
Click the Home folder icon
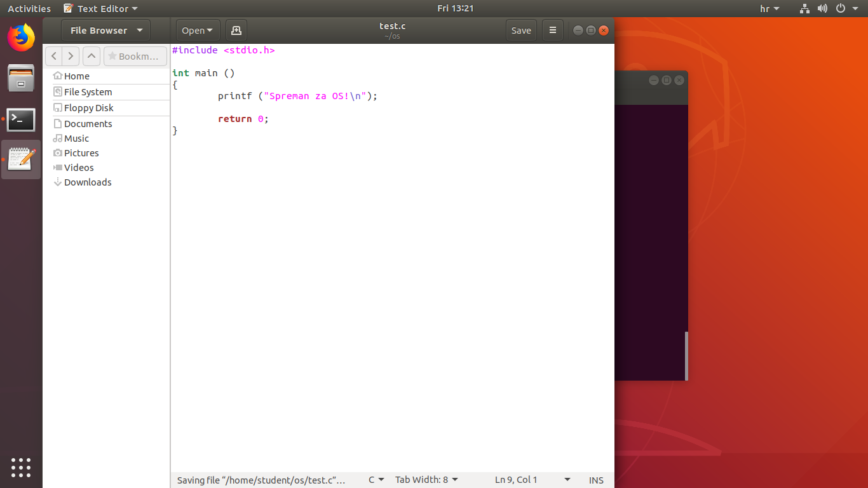pos(58,76)
